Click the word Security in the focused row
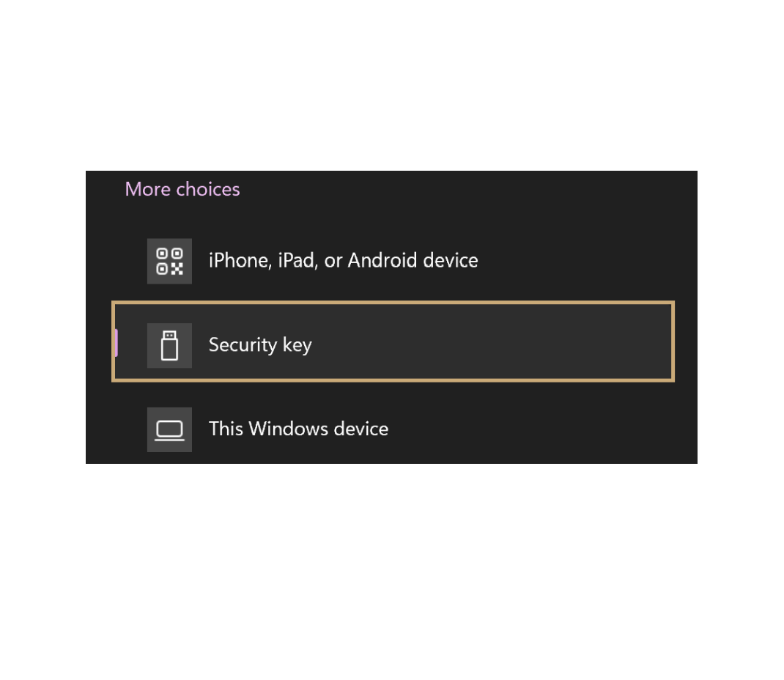This screenshot has height=680, width=784. [242, 345]
